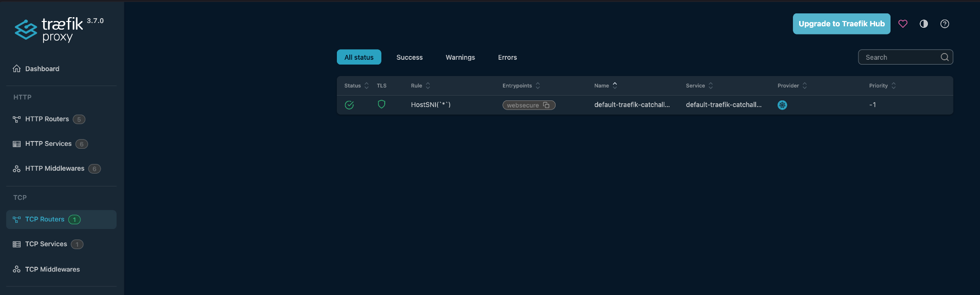The height and width of the screenshot is (295, 980).
Task: Click the TCP Middlewares icon
Action: pyautogui.click(x=17, y=269)
